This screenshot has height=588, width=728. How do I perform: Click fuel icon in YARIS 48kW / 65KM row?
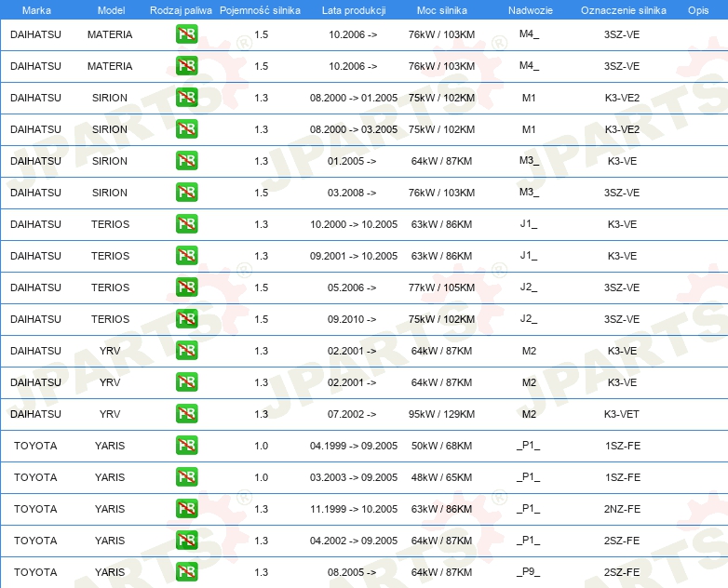click(186, 476)
